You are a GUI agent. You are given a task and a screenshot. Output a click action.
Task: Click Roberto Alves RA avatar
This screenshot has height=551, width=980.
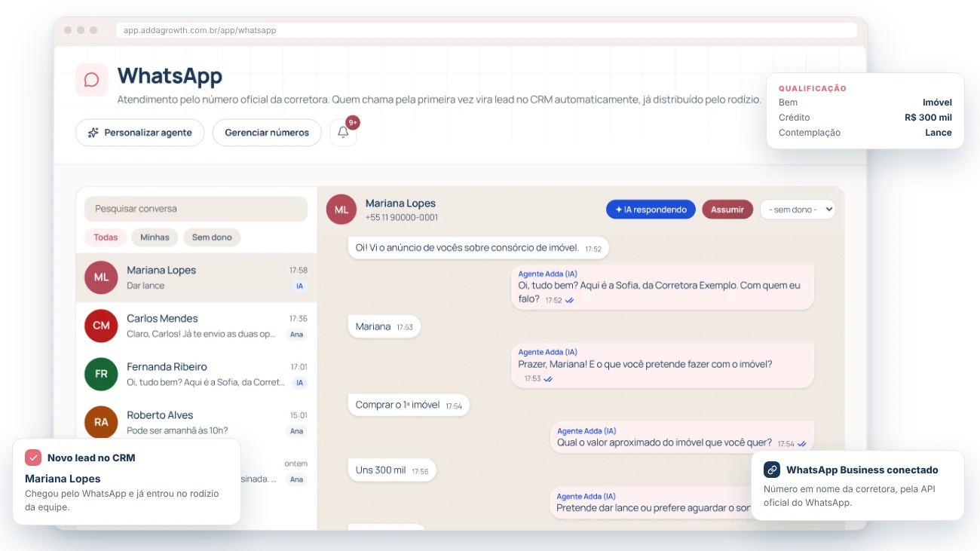(x=101, y=422)
